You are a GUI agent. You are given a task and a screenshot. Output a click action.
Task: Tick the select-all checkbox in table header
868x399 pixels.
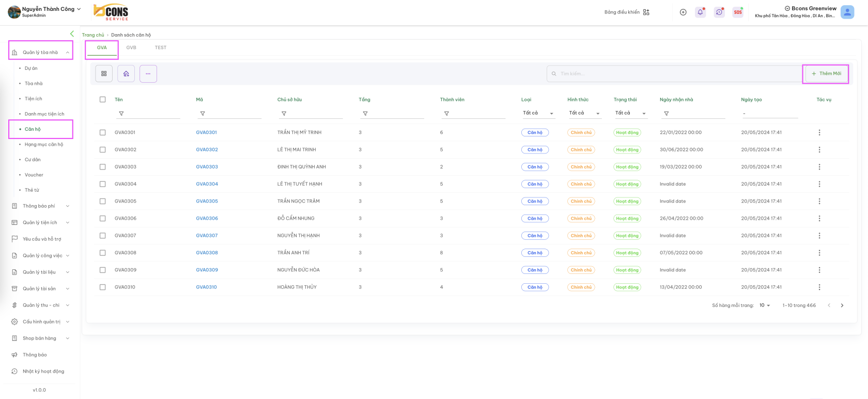coord(102,99)
